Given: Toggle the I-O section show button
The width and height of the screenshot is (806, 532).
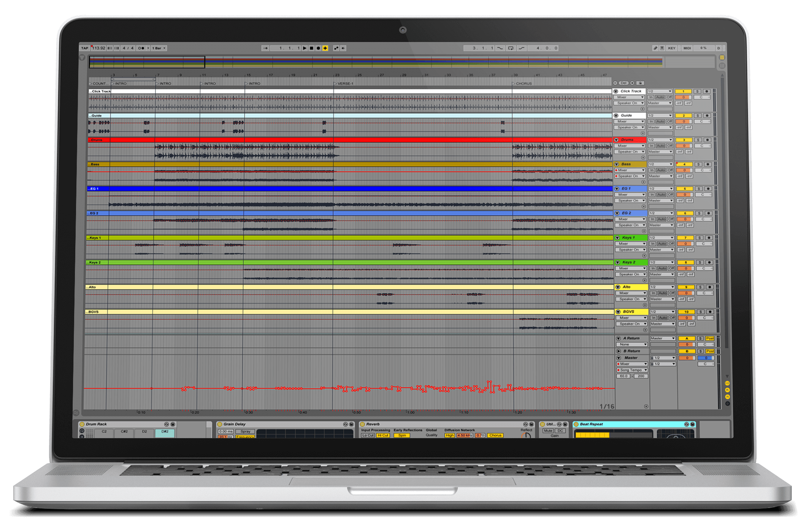Looking at the screenshot, I should [727, 383].
